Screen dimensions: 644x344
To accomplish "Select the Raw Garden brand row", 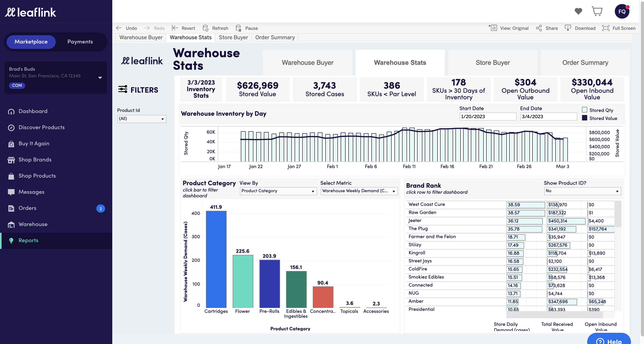I will point(510,213).
